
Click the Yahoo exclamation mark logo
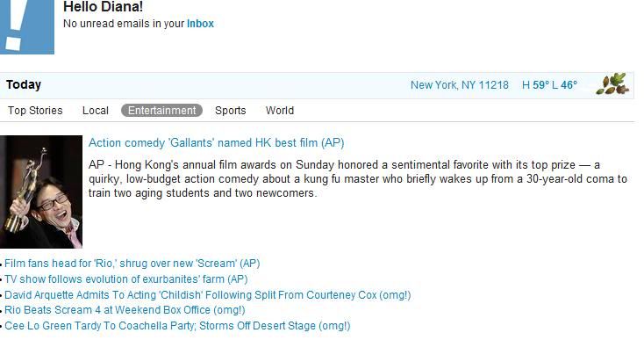(26, 26)
